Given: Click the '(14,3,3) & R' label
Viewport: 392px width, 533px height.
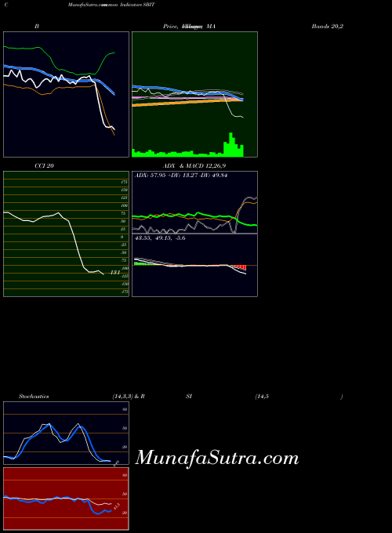Looking at the screenshot, I should click(x=129, y=397).
